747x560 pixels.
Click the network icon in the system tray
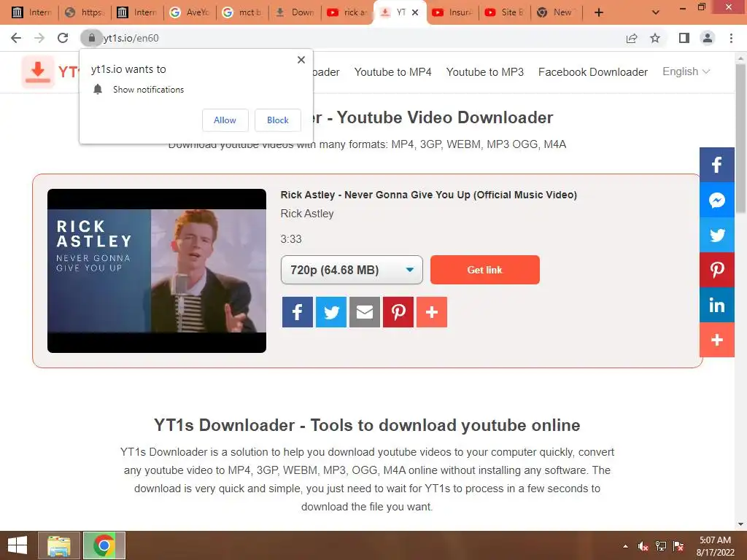[x=661, y=546]
